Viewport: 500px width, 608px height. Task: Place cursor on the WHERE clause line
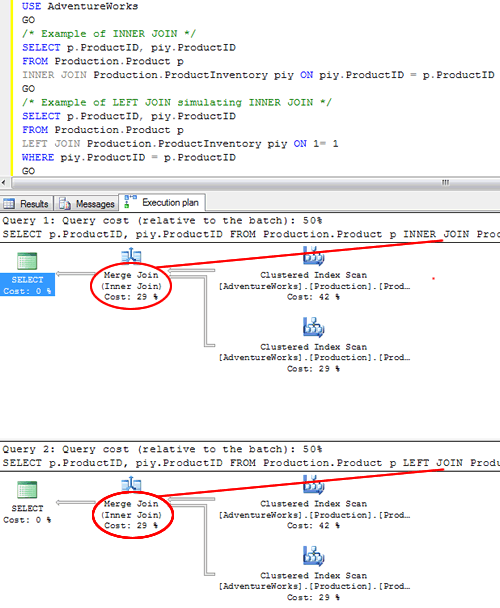click(x=128, y=157)
